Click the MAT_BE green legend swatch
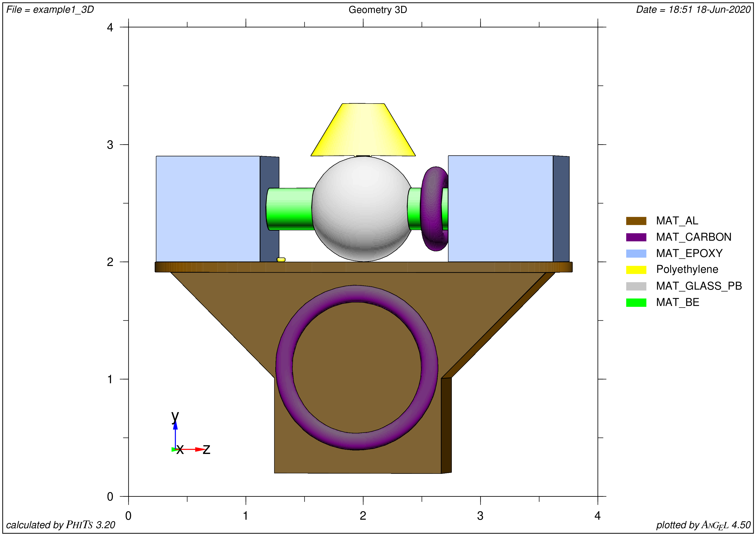Screen dimensions: 756x536 click(636, 302)
